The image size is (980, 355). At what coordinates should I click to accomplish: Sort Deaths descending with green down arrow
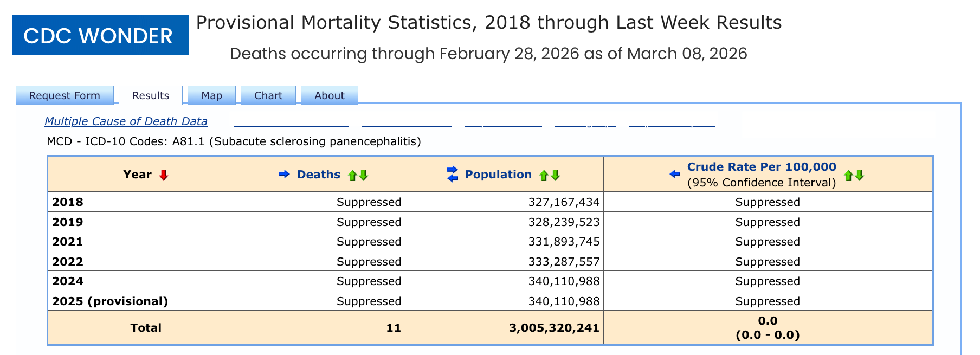point(364,175)
